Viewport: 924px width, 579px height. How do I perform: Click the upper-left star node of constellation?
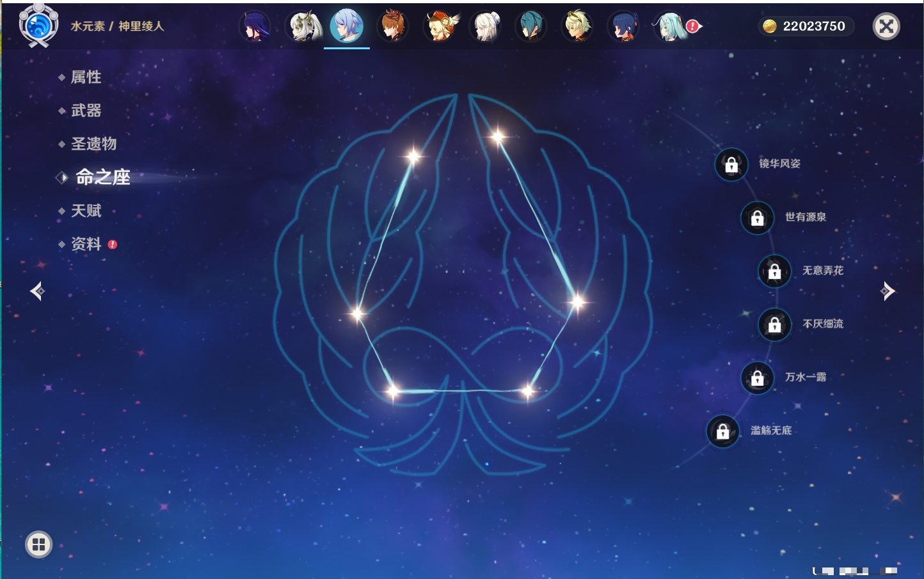click(x=413, y=155)
